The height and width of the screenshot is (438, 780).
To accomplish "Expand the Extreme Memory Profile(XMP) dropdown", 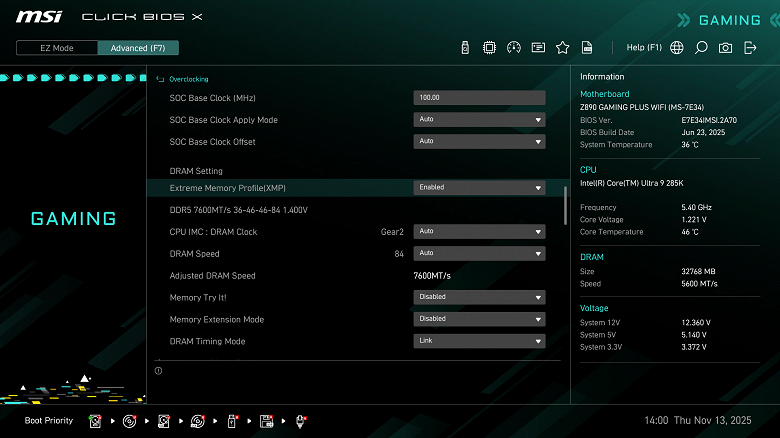I will click(x=479, y=188).
